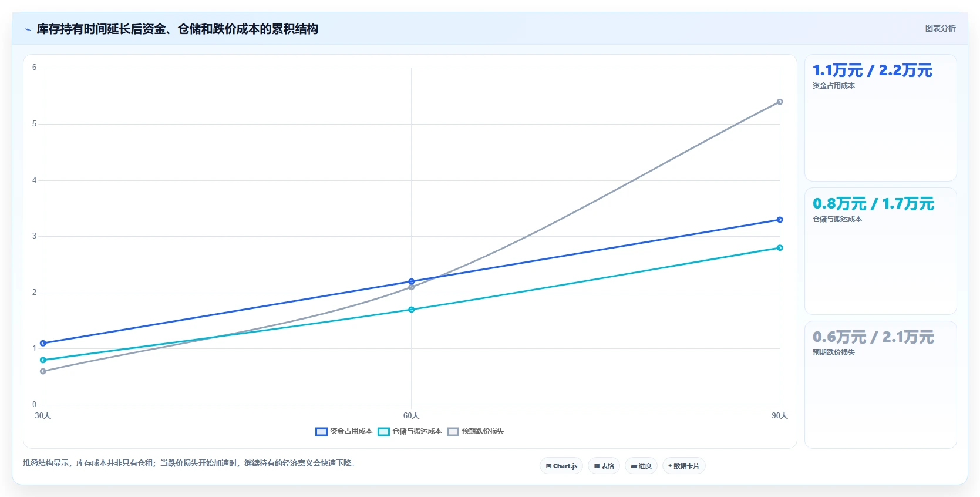Viewport: 980px width, 497px height.
Task: Click the gray 预期跌价损失 legend swatch
Action: (x=453, y=432)
